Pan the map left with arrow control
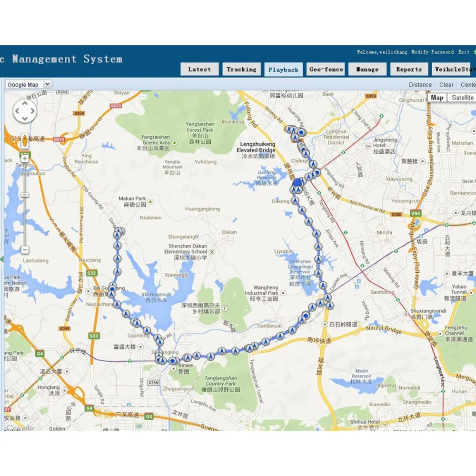Image resolution: width=476 pixels, height=476 pixels. pyautogui.click(x=17, y=111)
